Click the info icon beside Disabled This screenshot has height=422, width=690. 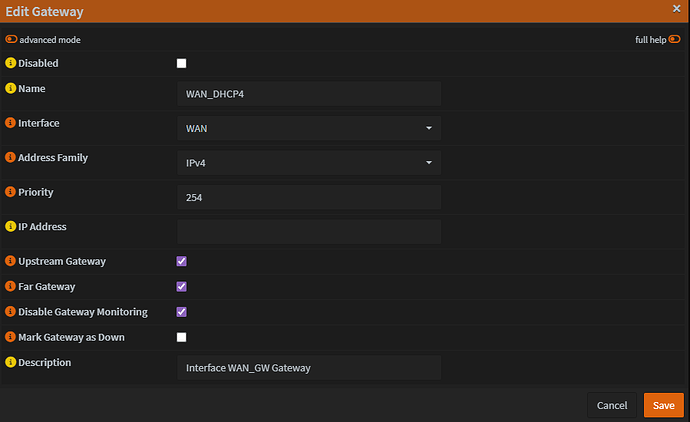click(11, 63)
